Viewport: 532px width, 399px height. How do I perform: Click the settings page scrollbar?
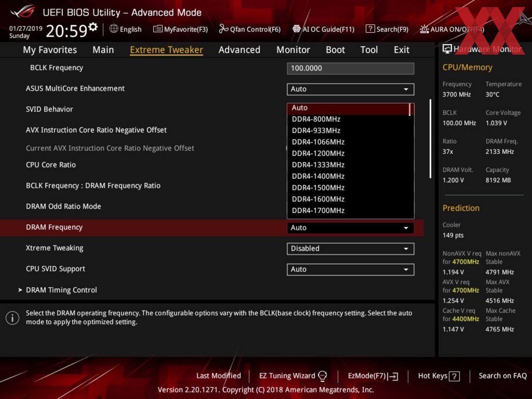pos(430,138)
